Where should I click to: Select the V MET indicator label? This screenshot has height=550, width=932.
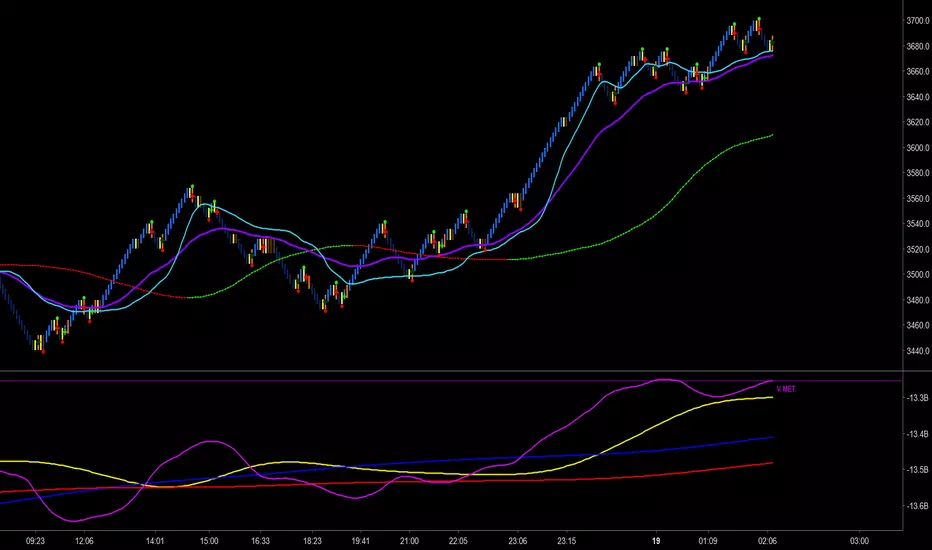[x=786, y=389]
